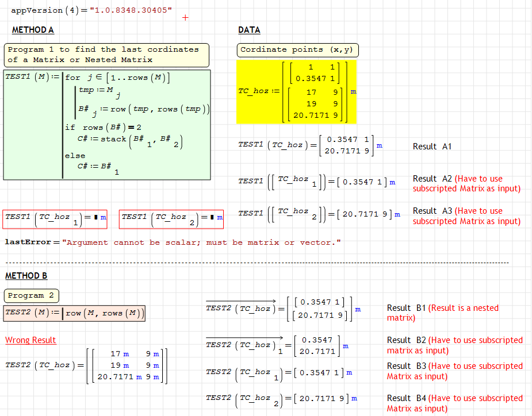Select the TEST1(TC_hoz) Result A1 equation
This screenshot has height=416, width=532.
pos(311,145)
